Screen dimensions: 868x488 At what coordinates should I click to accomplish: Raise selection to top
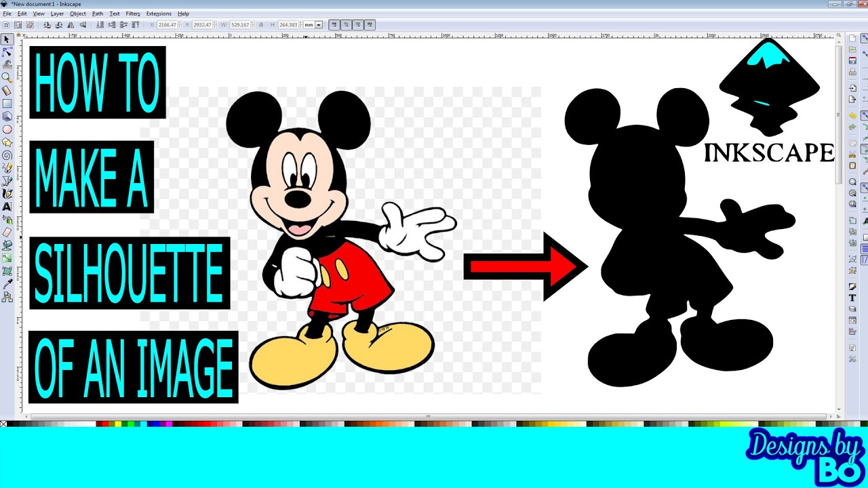tap(135, 25)
